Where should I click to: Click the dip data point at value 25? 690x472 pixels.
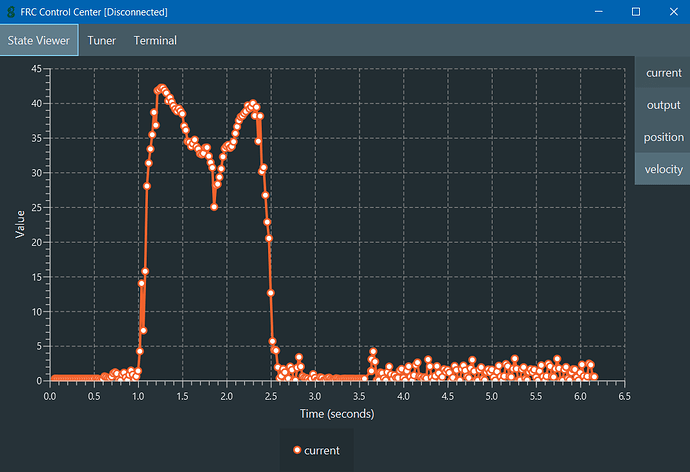coord(214,207)
